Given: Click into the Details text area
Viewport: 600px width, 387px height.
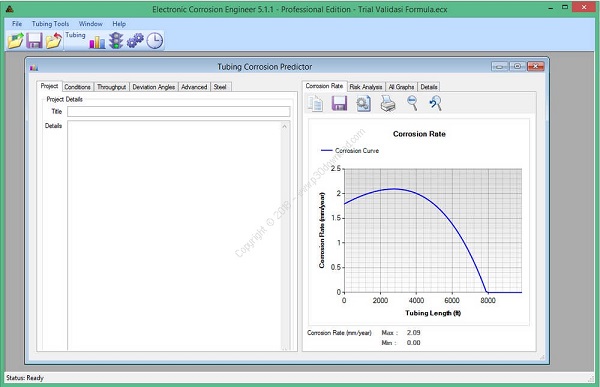Looking at the screenshot, I should click(174, 236).
